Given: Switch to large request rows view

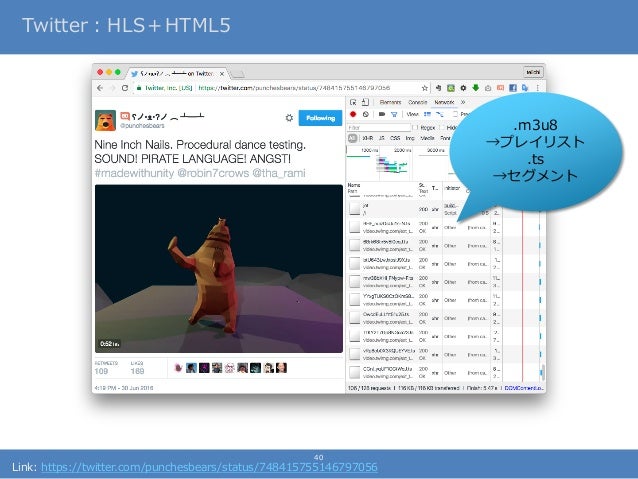Looking at the screenshot, I should [427, 114].
